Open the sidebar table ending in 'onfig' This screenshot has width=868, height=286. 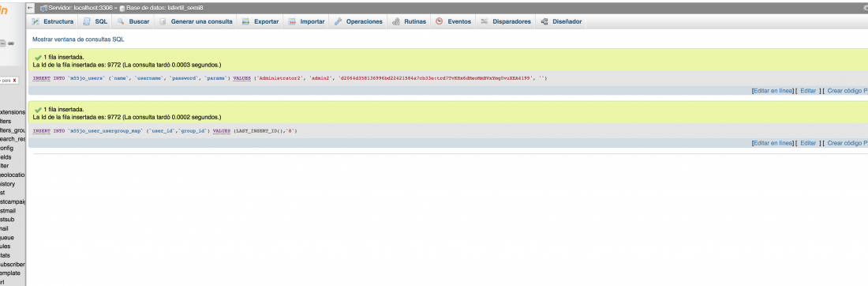pyautogui.click(x=6, y=148)
